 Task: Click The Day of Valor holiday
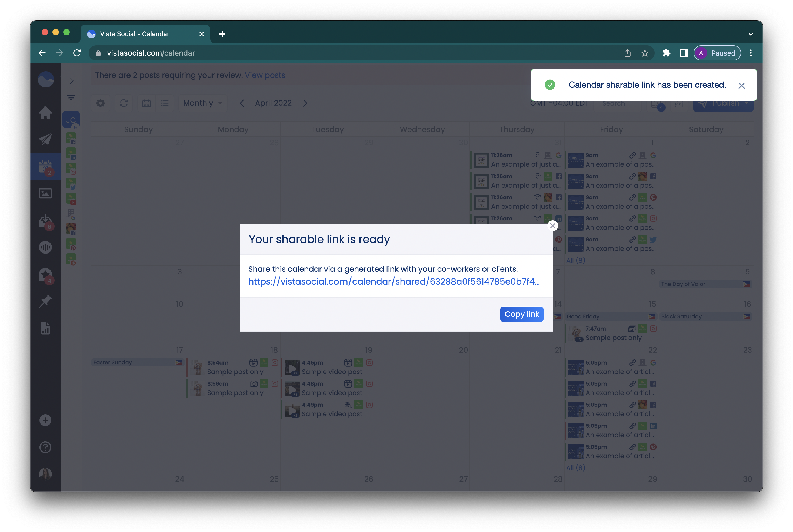pos(706,284)
